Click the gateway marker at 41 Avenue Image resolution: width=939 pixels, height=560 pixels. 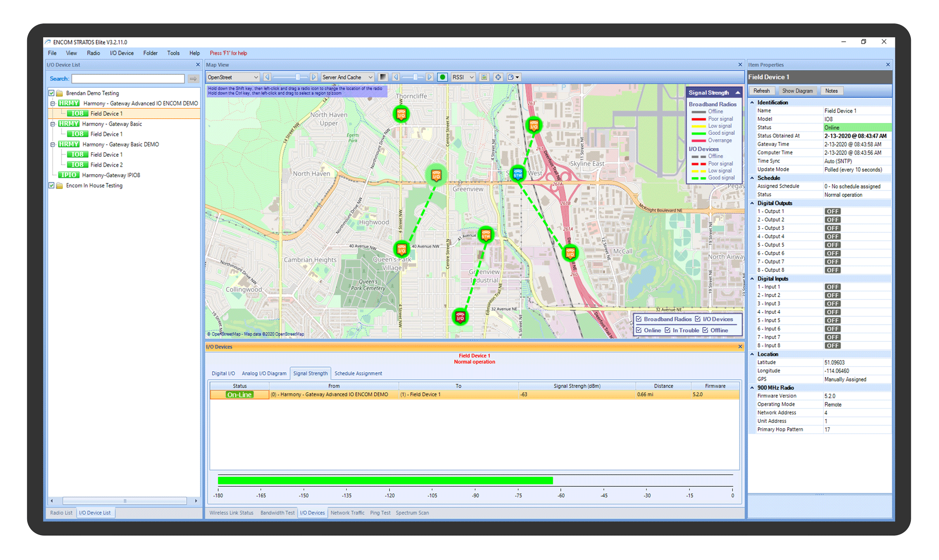click(486, 235)
